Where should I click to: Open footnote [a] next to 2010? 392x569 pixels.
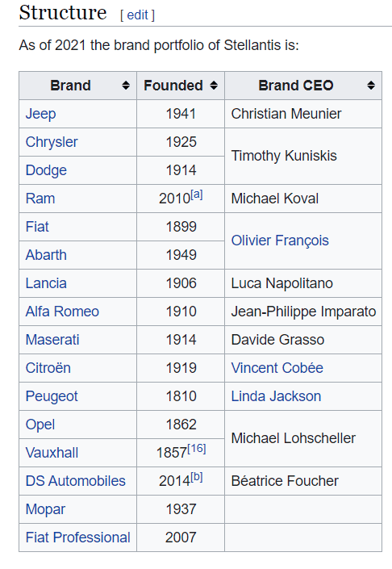tap(197, 195)
